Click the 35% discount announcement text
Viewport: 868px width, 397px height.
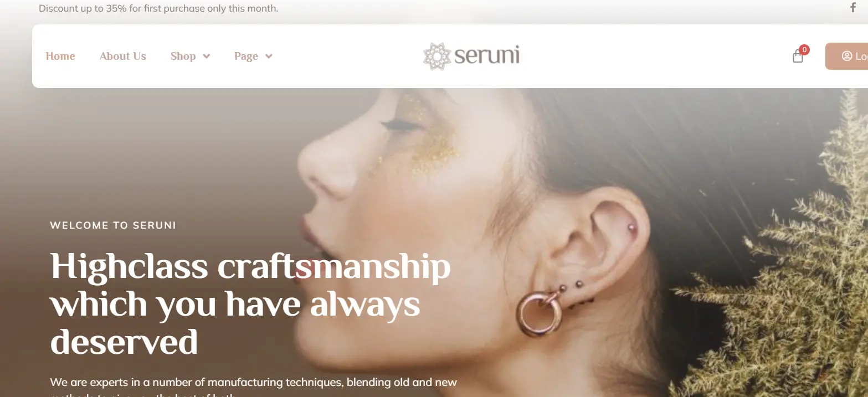click(x=158, y=8)
